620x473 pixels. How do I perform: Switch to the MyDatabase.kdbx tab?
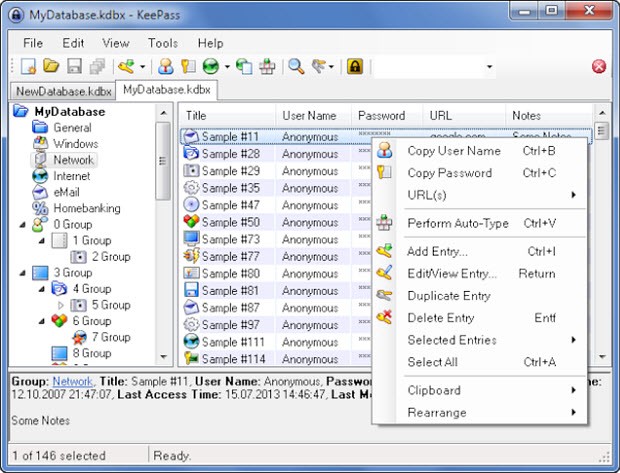(166, 90)
